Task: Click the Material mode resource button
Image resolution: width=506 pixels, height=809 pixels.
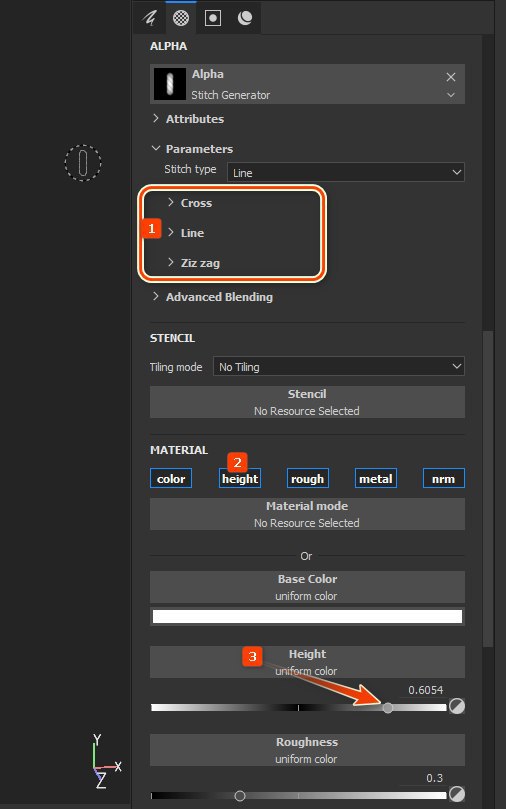Action: pos(307,514)
